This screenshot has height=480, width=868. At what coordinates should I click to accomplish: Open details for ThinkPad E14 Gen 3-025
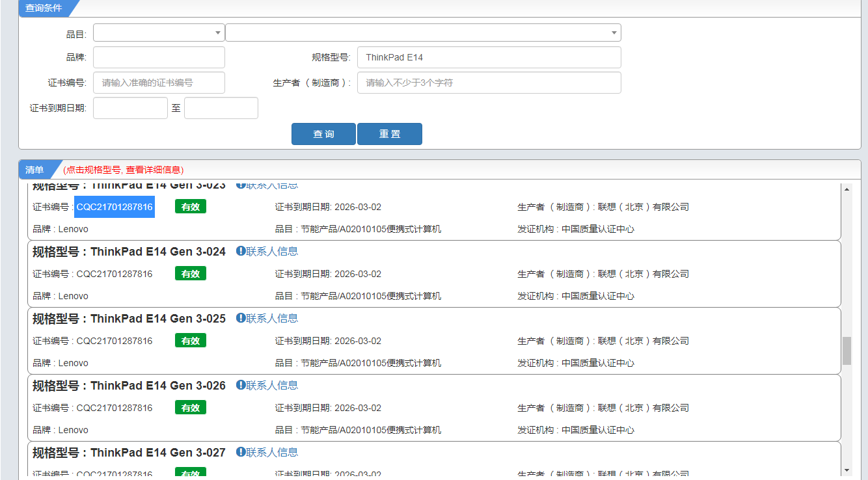[x=129, y=319]
